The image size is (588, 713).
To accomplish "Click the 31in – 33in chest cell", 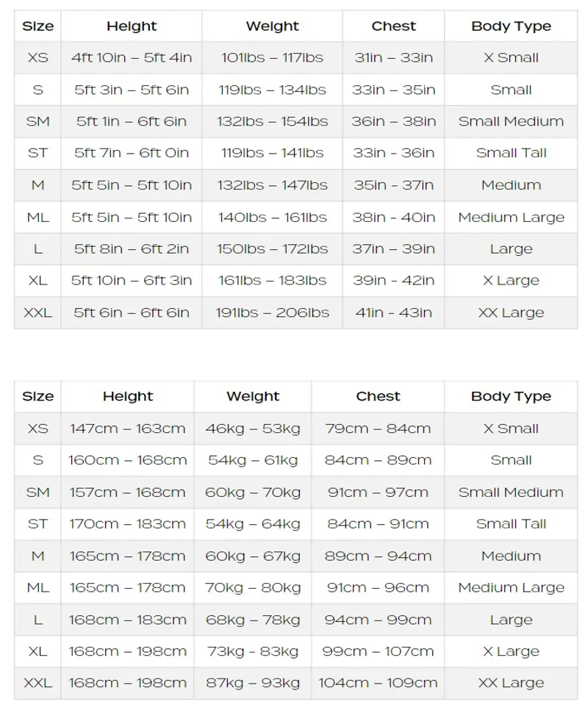I will click(x=393, y=58).
